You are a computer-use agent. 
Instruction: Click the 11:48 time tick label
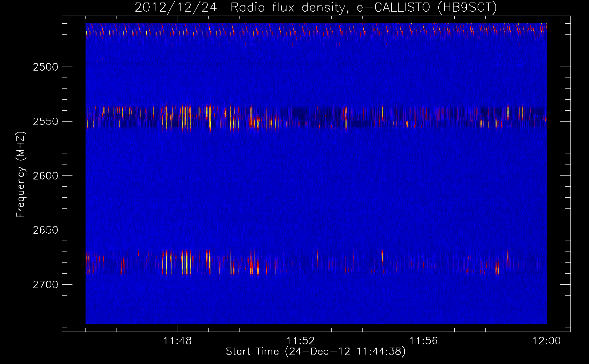coord(178,341)
